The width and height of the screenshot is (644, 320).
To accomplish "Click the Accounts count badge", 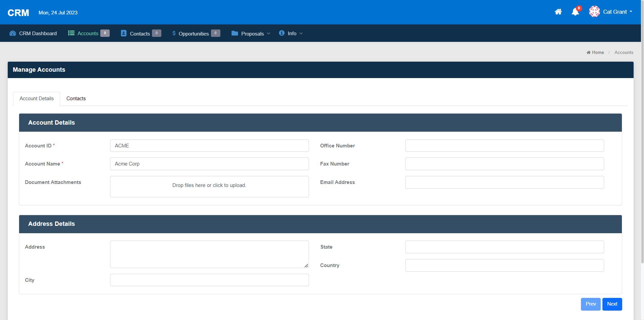I will pos(105,33).
